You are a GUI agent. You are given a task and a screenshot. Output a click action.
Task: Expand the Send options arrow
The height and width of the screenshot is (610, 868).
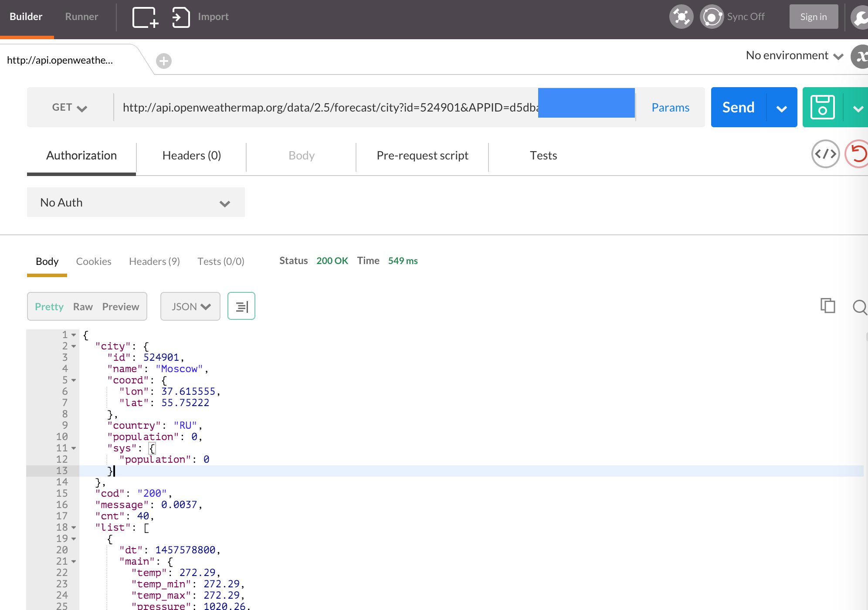pos(782,108)
